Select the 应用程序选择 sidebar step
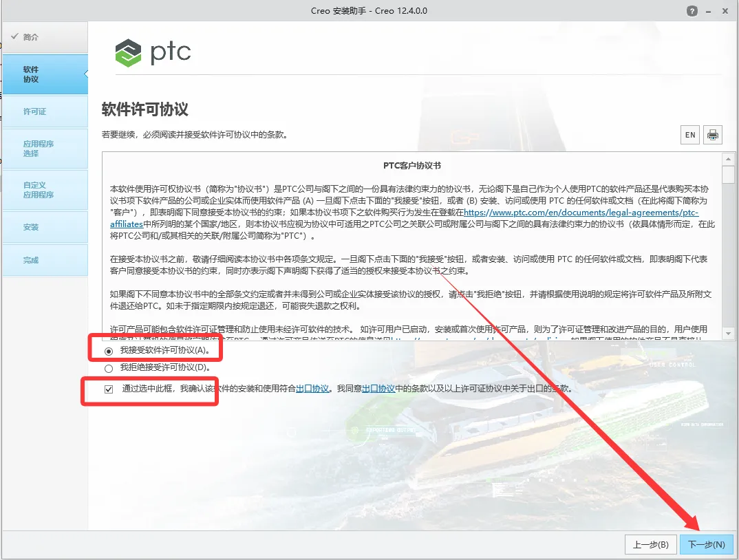The height and width of the screenshot is (560, 739). (45, 149)
